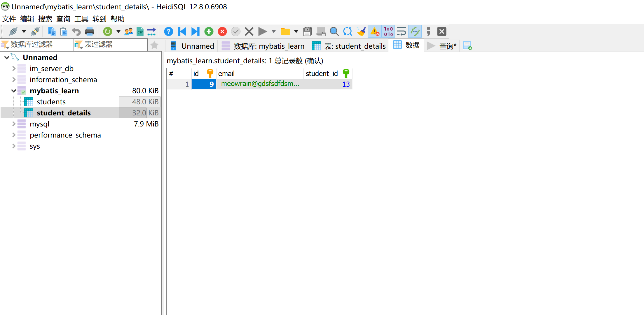
Task: Open the 工具 menu
Action: click(81, 19)
